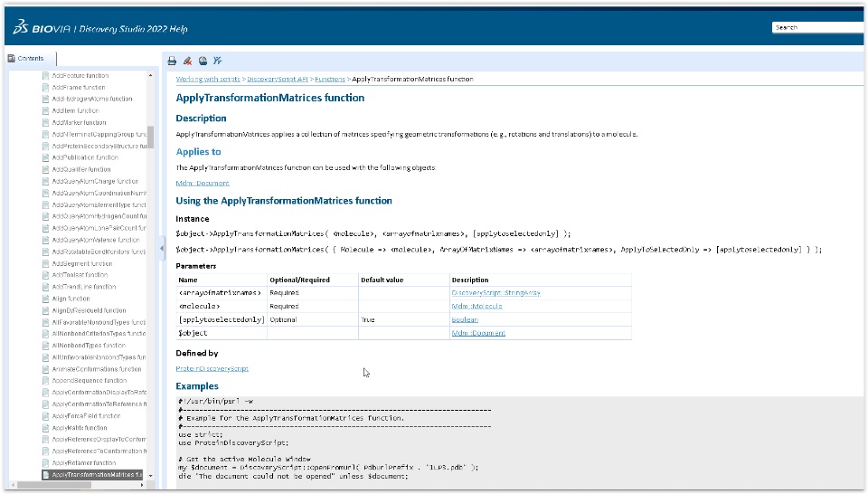Click '[applytoselectedonly]' parameter name cell
Viewport: 868px width, 494px height.
coord(222,319)
